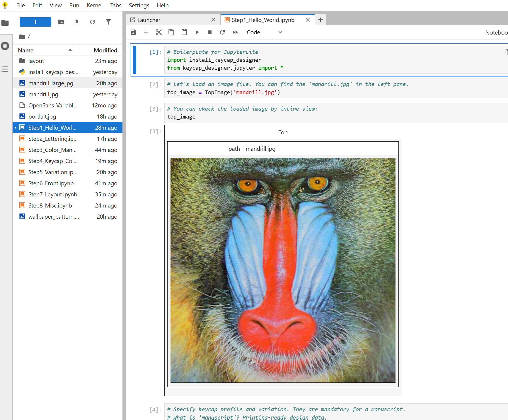Toggle the file filter icon
Screen dimensions: 508x420
[x=108, y=22]
